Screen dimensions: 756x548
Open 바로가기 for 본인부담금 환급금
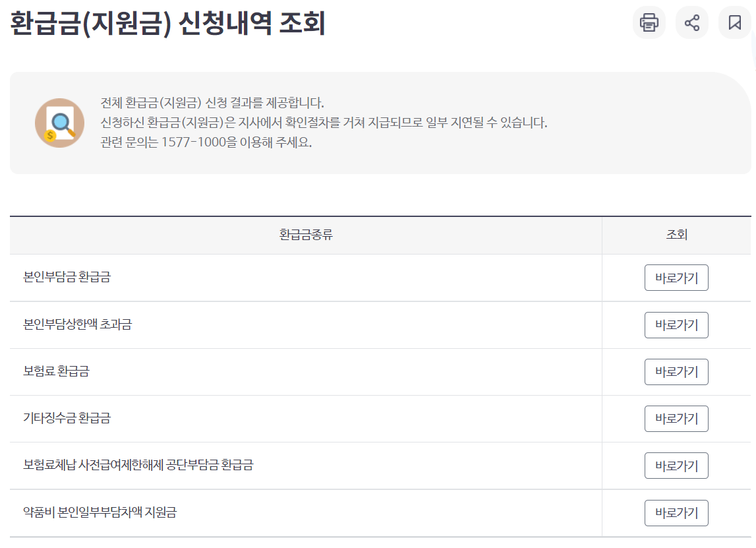pos(676,278)
